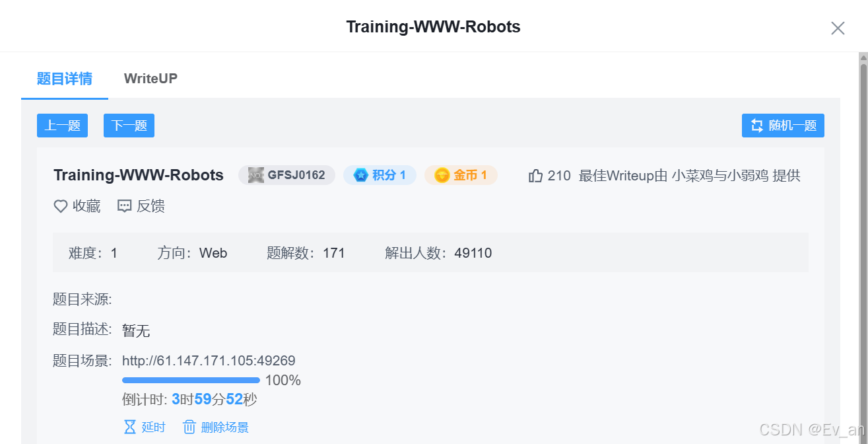Click the trash icon for 删除场景
The height and width of the screenshot is (444, 868).
click(x=189, y=427)
